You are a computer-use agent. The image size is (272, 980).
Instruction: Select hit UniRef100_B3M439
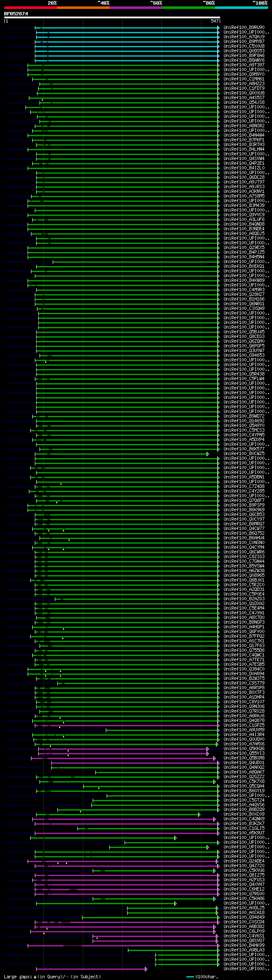(x=244, y=206)
